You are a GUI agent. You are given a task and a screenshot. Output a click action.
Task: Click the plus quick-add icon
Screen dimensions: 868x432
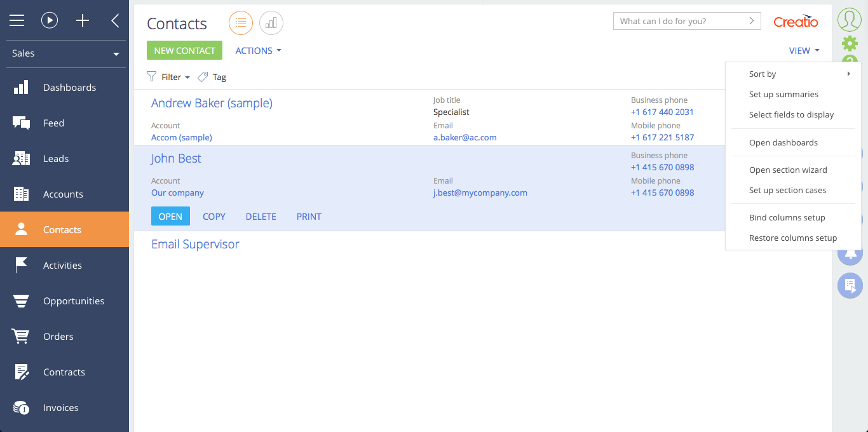pos(83,21)
